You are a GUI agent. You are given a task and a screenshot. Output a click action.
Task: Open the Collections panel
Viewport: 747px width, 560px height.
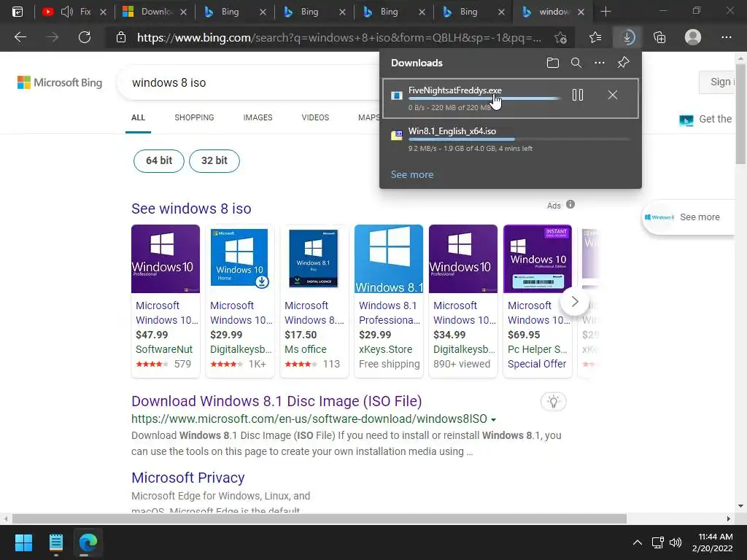click(659, 37)
